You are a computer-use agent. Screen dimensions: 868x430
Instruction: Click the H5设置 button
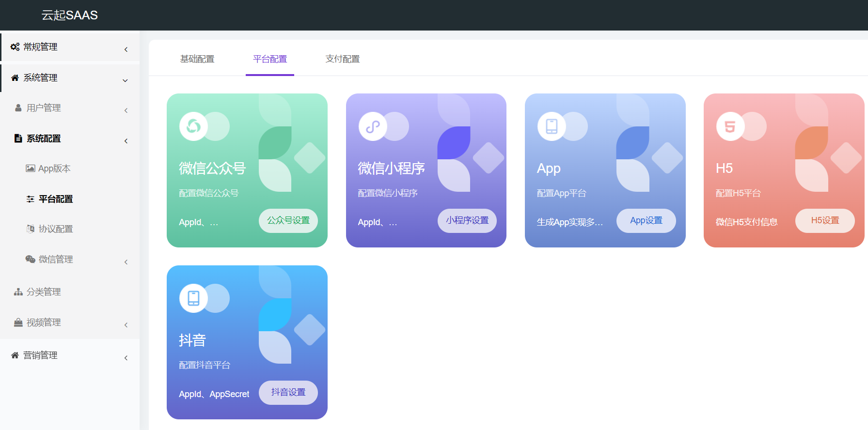pos(825,220)
